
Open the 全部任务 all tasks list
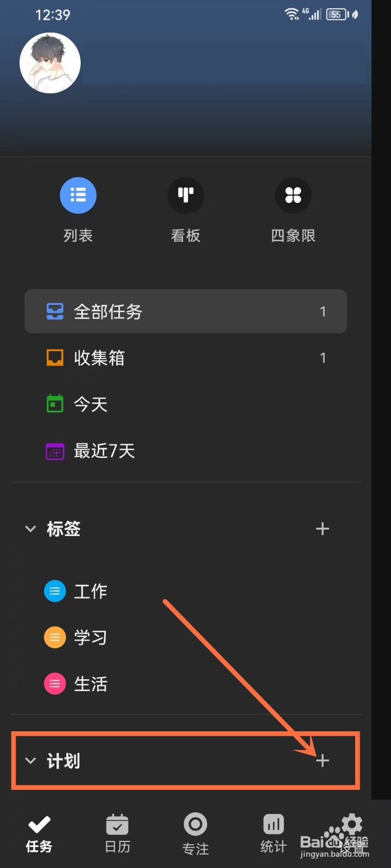[x=186, y=311]
